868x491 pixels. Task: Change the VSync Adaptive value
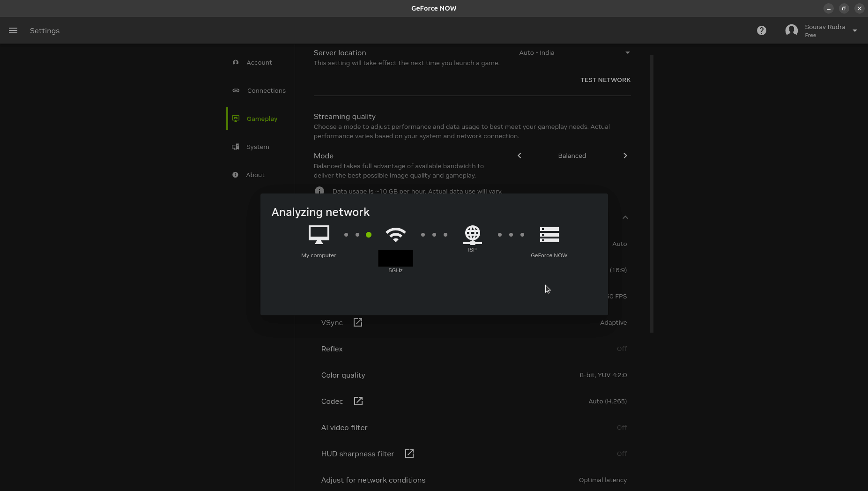[613, 323]
